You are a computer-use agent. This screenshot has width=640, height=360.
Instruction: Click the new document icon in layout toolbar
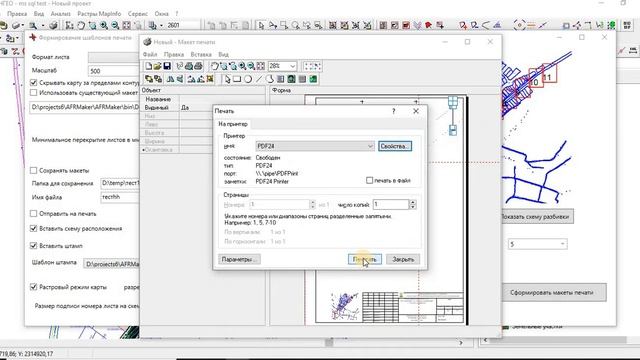coord(149,66)
